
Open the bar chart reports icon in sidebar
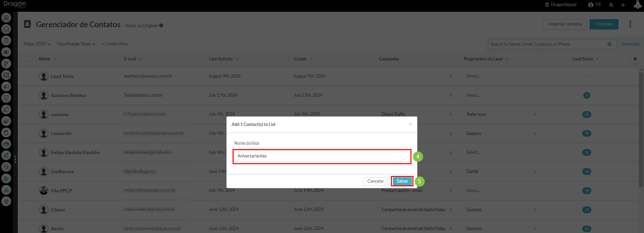[6, 190]
